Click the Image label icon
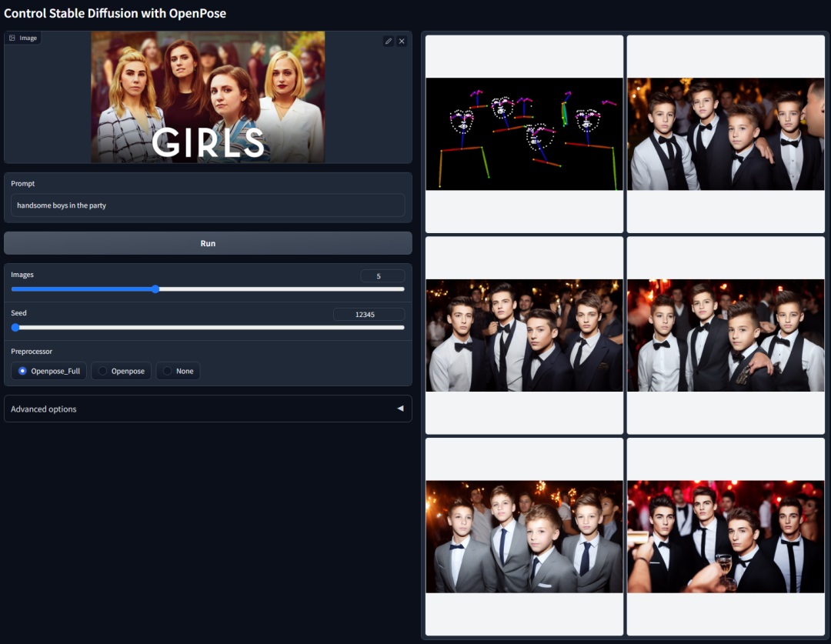The height and width of the screenshot is (644, 831). 12,38
